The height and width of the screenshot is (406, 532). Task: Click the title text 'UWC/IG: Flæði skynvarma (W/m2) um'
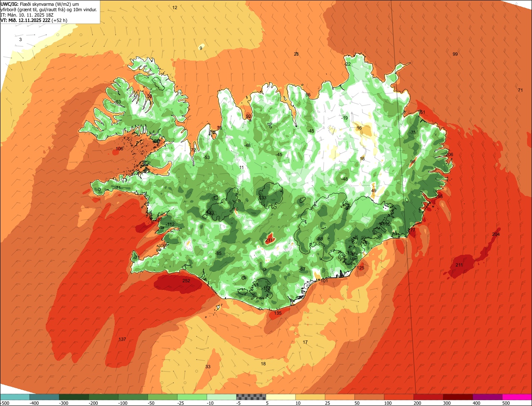pyautogui.click(x=40, y=4)
